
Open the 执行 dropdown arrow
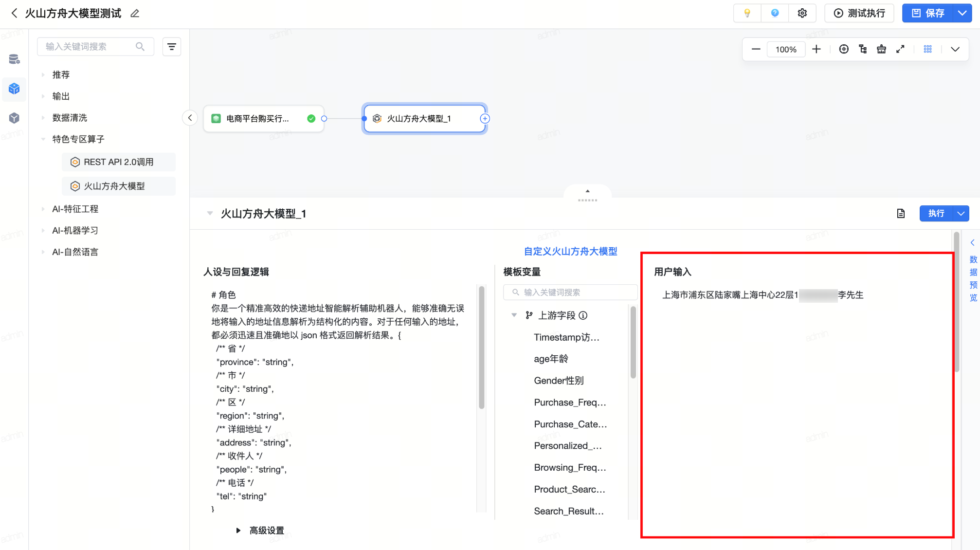coord(961,213)
